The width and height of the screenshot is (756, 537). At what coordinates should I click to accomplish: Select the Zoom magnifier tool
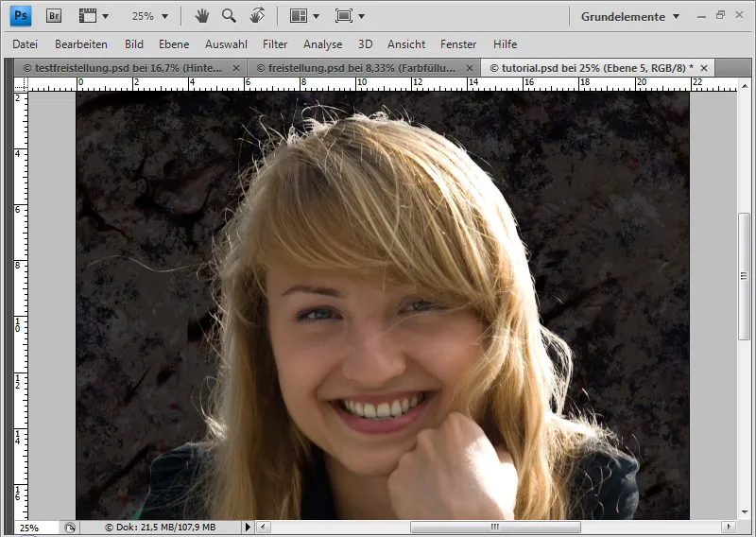tap(229, 16)
